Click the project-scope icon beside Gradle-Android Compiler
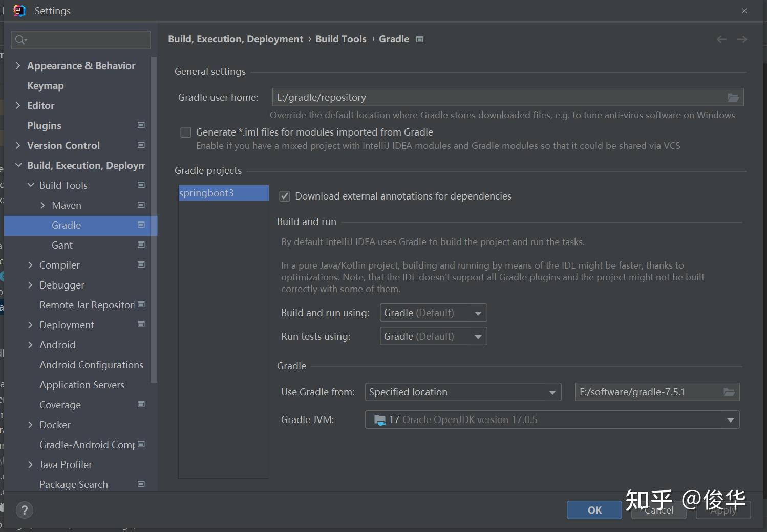767x532 pixels. 141,444
